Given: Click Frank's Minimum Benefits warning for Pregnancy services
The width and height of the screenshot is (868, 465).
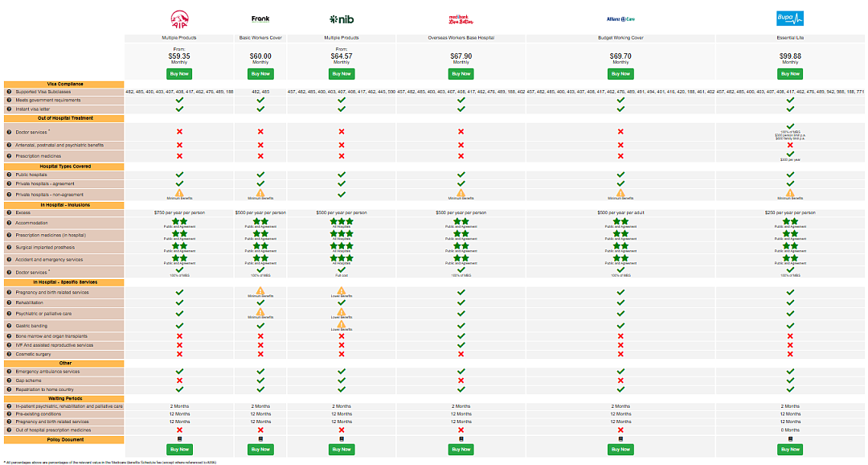Looking at the screenshot, I should [260, 291].
